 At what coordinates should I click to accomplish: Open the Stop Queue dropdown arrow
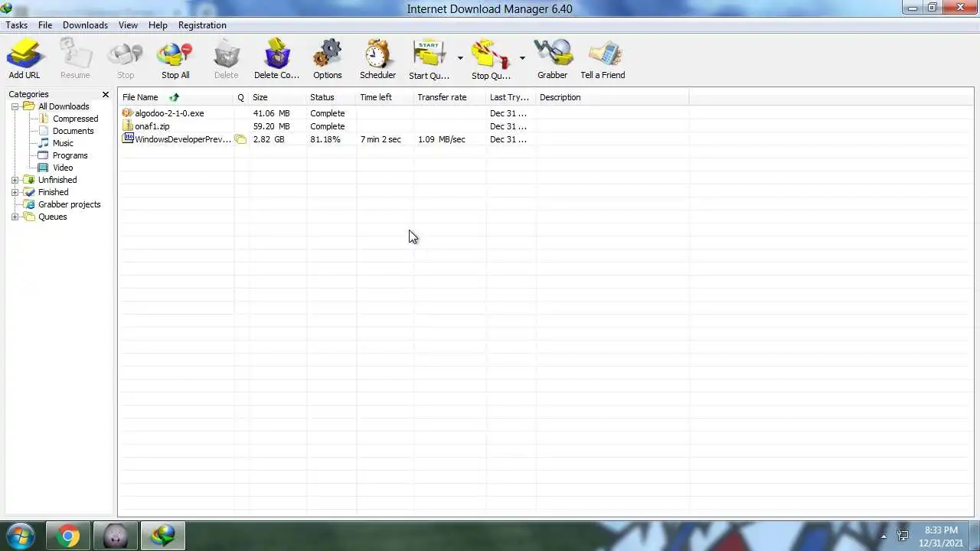pos(522,58)
